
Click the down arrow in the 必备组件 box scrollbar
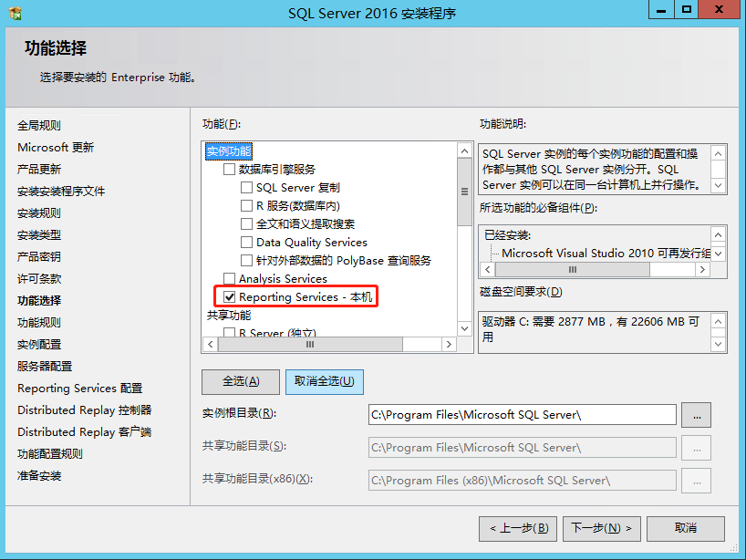click(x=719, y=254)
